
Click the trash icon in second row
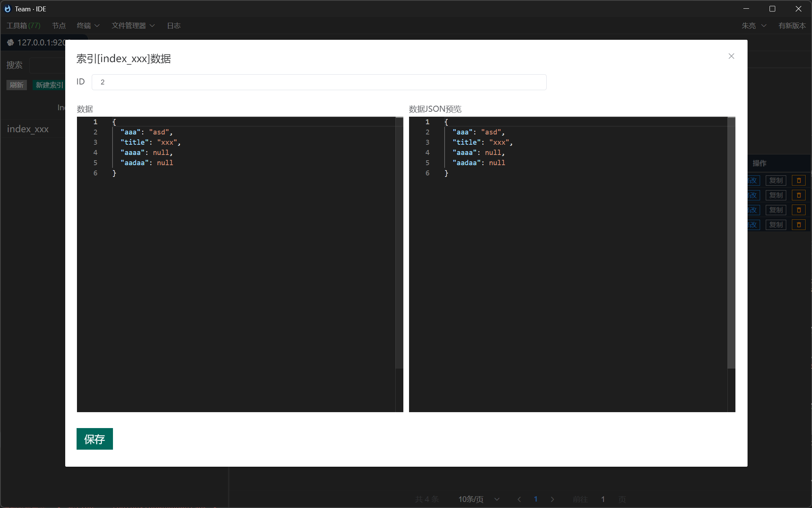pyautogui.click(x=798, y=195)
